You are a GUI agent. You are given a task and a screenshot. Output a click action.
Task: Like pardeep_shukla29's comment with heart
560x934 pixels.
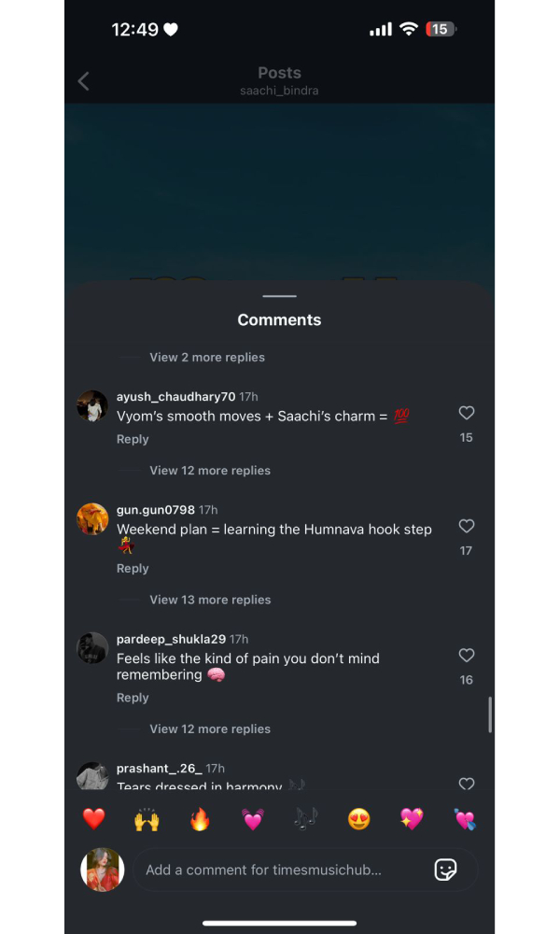pyautogui.click(x=466, y=656)
